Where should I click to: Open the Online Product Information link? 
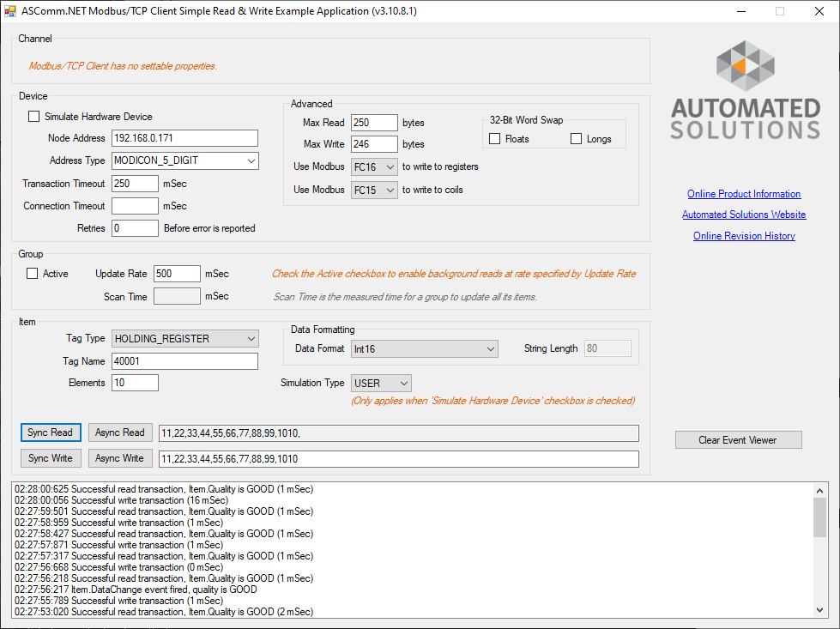click(743, 193)
